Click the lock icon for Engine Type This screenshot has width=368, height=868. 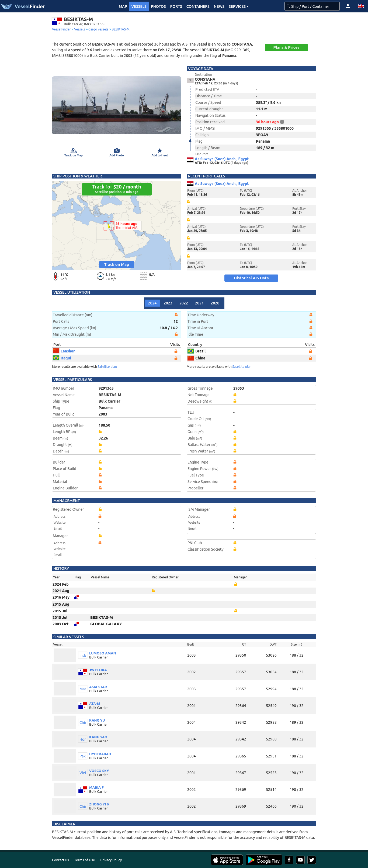click(x=235, y=462)
